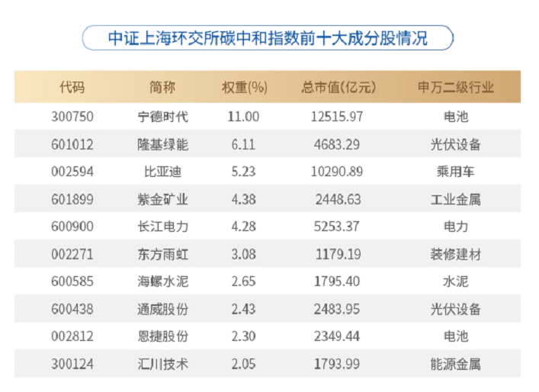539x392 pixels.
Task: Select the name 汇川技术
Action: point(162,364)
